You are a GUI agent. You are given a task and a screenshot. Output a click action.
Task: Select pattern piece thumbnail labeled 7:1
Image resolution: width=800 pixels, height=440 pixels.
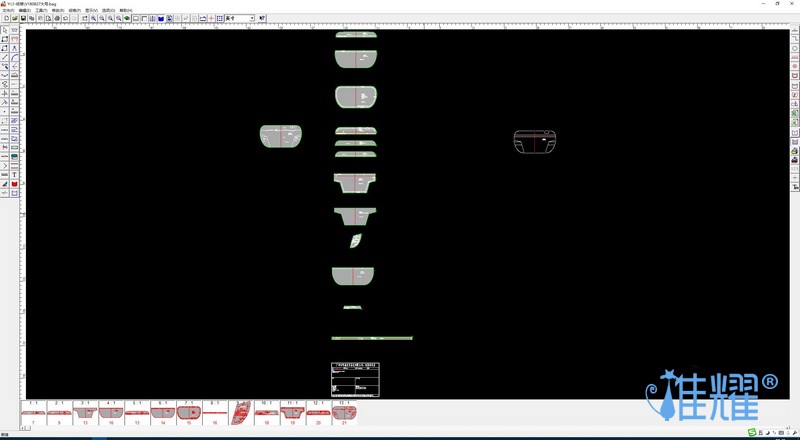189,412
